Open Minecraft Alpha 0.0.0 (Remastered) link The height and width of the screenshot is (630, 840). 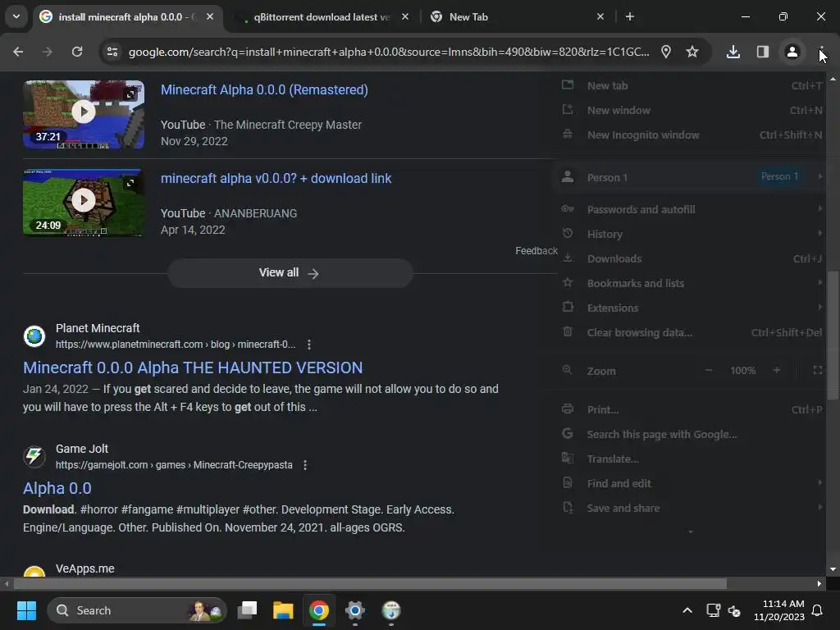(x=264, y=89)
